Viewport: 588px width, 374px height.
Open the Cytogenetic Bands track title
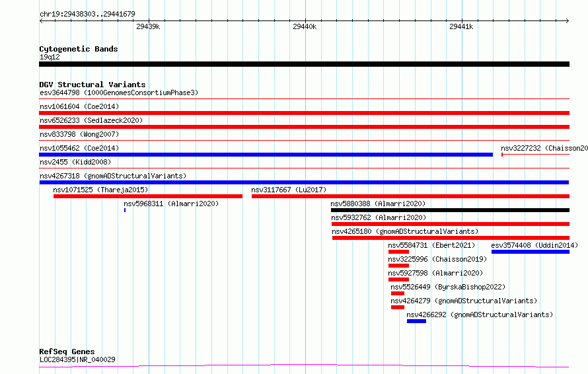click(79, 49)
